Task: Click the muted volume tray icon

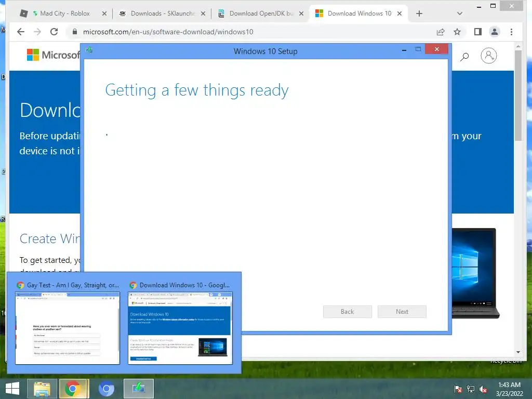Action: pyautogui.click(x=483, y=389)
